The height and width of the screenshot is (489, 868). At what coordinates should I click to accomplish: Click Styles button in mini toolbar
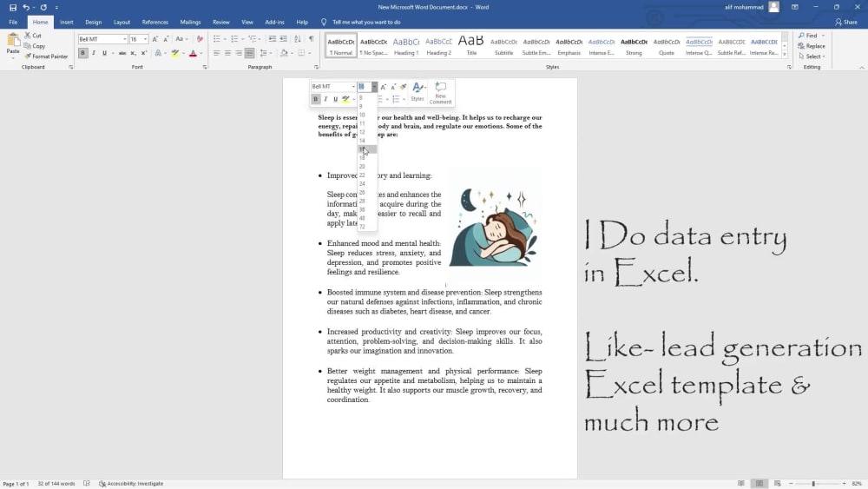(x=418, y=92)
